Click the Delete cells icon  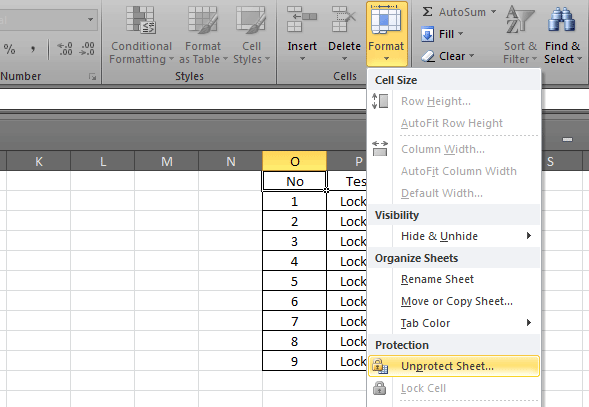click(x=344, y=20)
